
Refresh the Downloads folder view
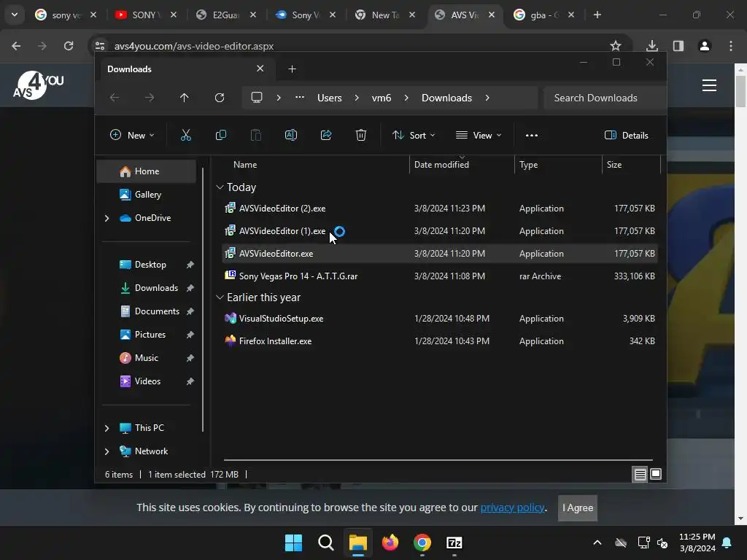point(219,98)
